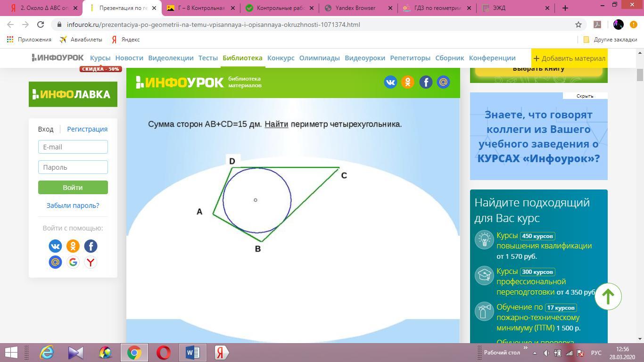Open the Яндекс bookmark
This screenshot has height=362, width=644.
pos(125,40)
